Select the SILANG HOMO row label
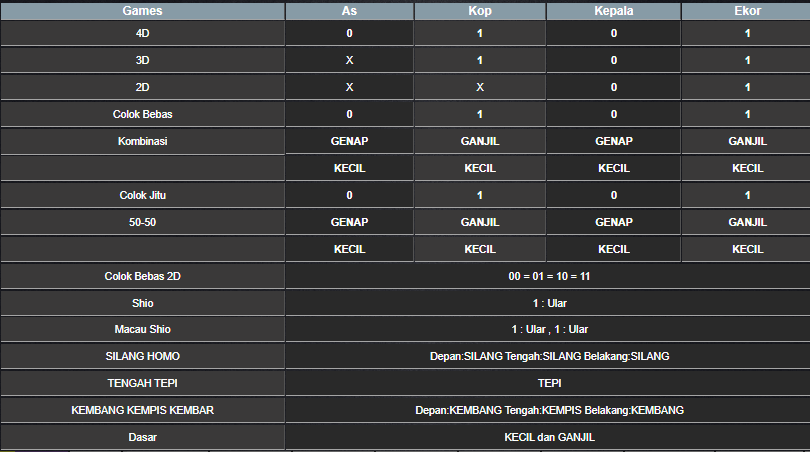This screenshot has width=810, height=452. (x=143, y=356)
